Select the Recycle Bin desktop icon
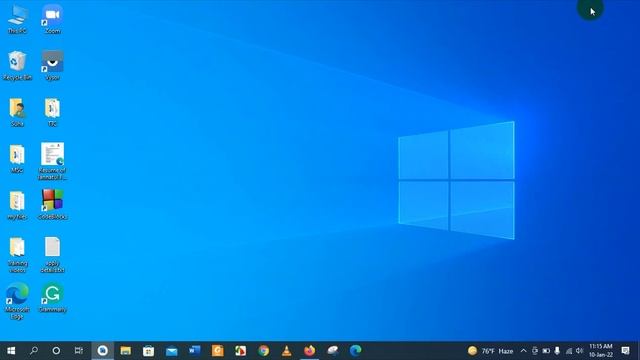The height and width of the screenshot is (360, 640). coord(17,65)
